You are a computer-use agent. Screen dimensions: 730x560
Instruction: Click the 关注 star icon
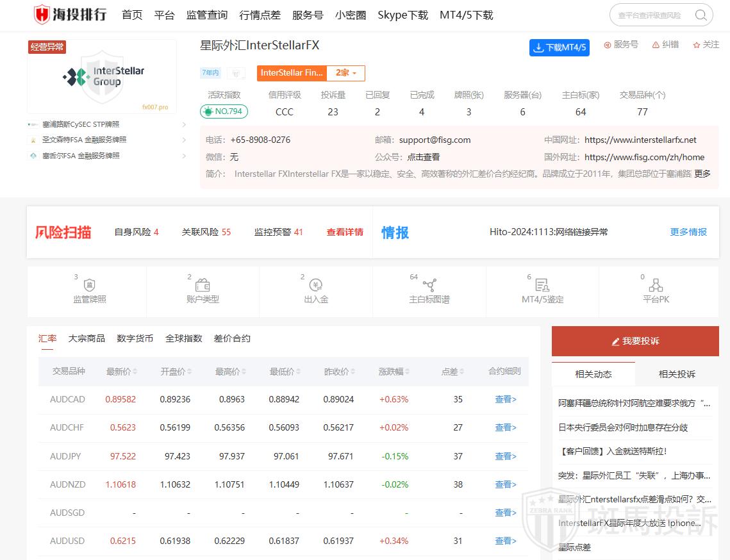tap(697, 45)
